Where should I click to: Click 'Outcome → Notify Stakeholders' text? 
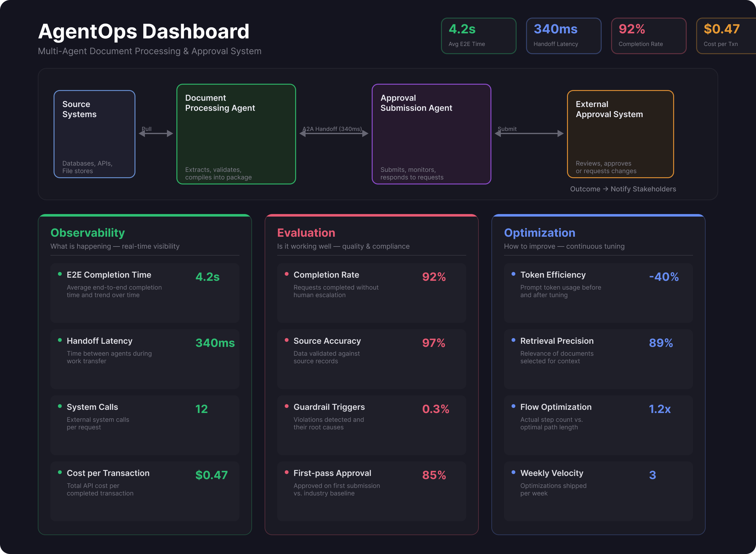pos(623,189)
